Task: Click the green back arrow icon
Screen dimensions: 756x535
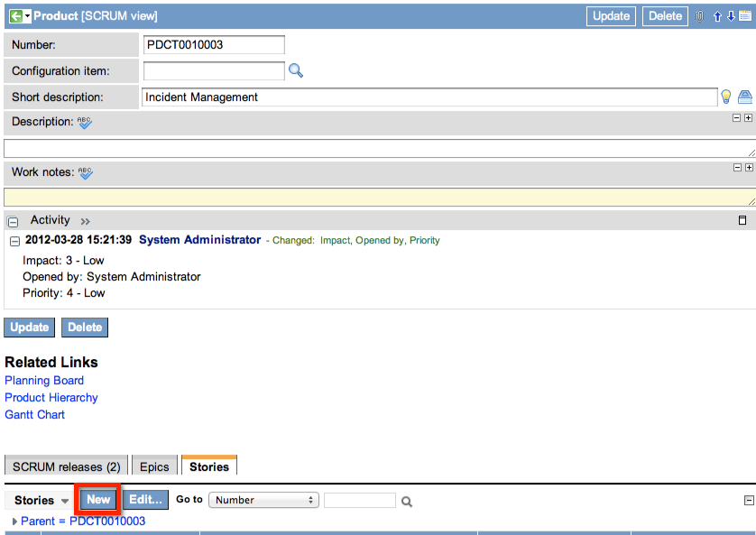Action: click(x=14, y=16)
